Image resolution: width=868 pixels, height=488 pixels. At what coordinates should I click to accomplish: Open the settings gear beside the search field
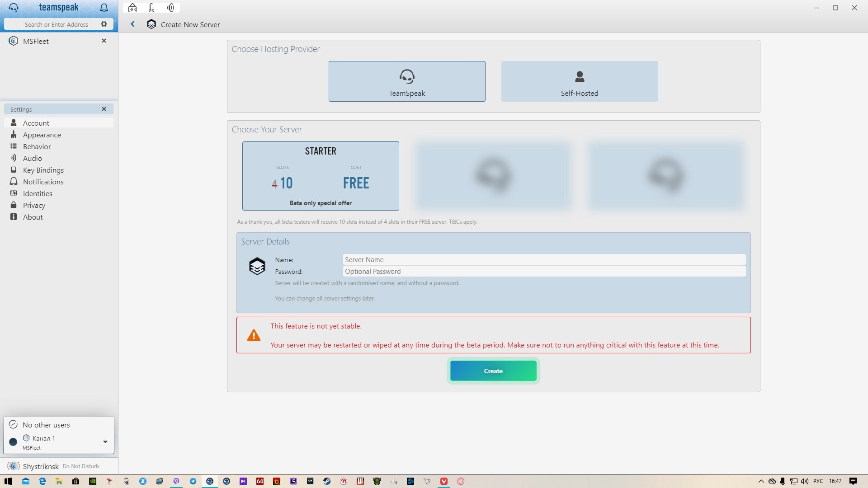pos(104,24)
